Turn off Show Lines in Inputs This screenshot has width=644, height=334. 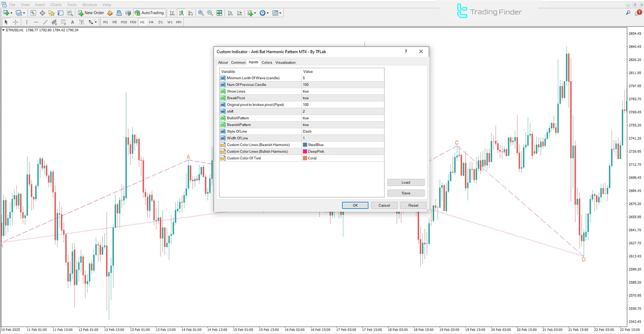tap(342, 91)
